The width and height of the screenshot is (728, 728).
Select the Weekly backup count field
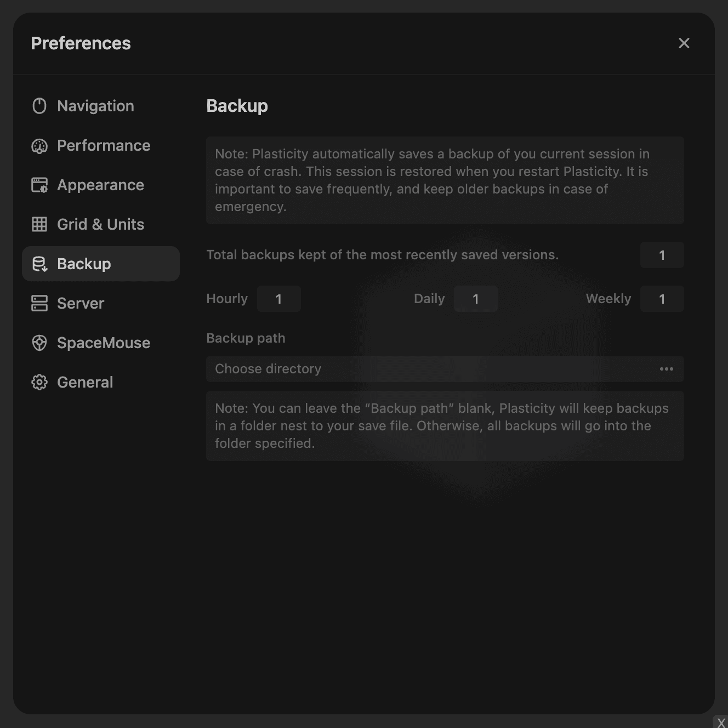point(662,299)
